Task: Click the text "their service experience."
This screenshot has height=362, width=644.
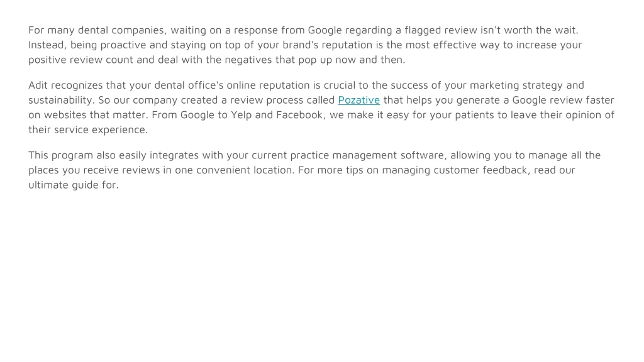Action: point(88,129)
